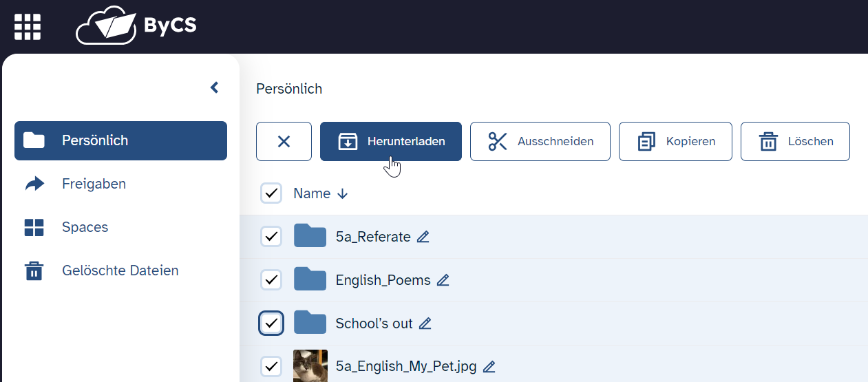This screenshot has width=868, height=382.
Task: Untick the School's out checkbox
Action: (x=271, y=323)
